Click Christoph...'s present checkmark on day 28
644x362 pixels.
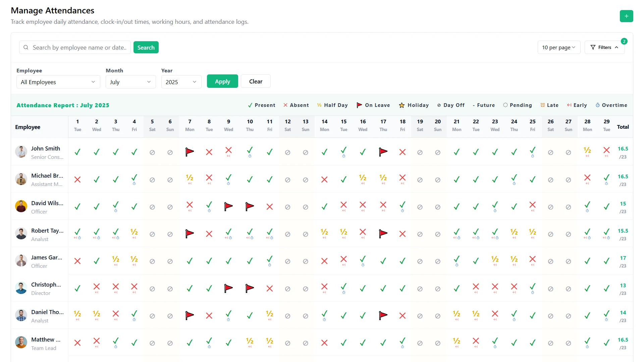coord(587,289)
